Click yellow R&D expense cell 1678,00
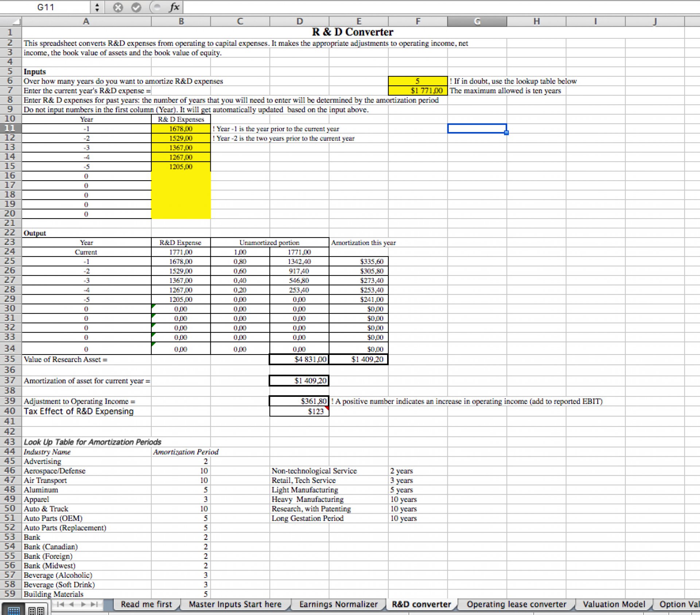Screen dimensions: 700x615 click(x=181, y=128)
